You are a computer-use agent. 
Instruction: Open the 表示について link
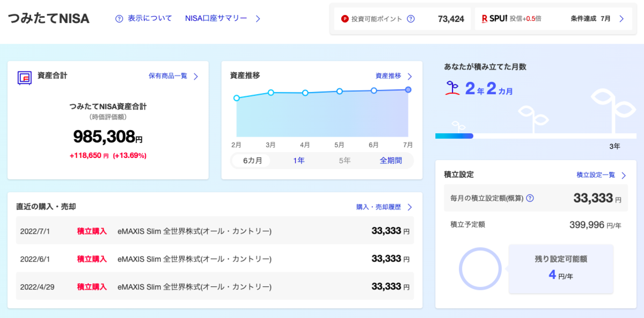[150, 18]
